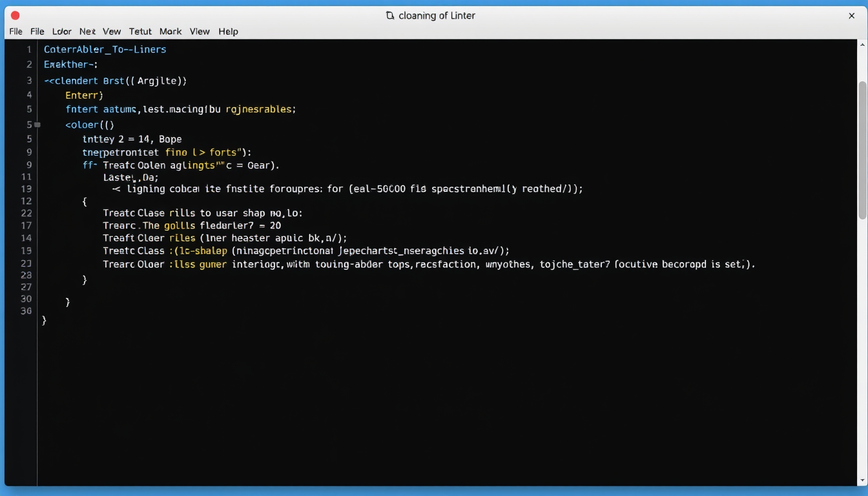The image size is (868, 496).
Task: Close the window using the X button
Action: (852, 15)
